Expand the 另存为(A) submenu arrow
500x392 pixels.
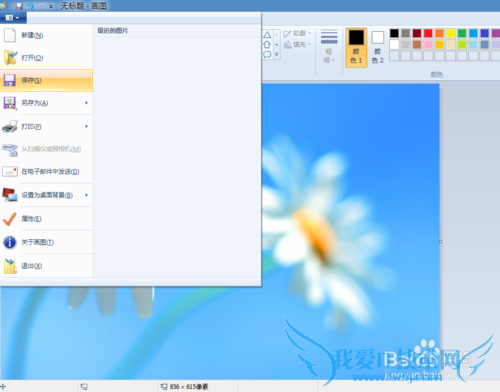[x=86, y=103]
